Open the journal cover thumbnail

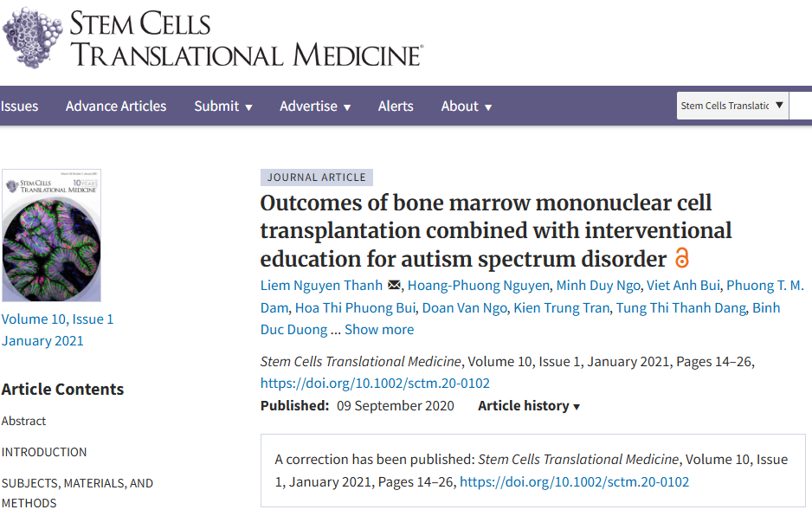(52, 235)
